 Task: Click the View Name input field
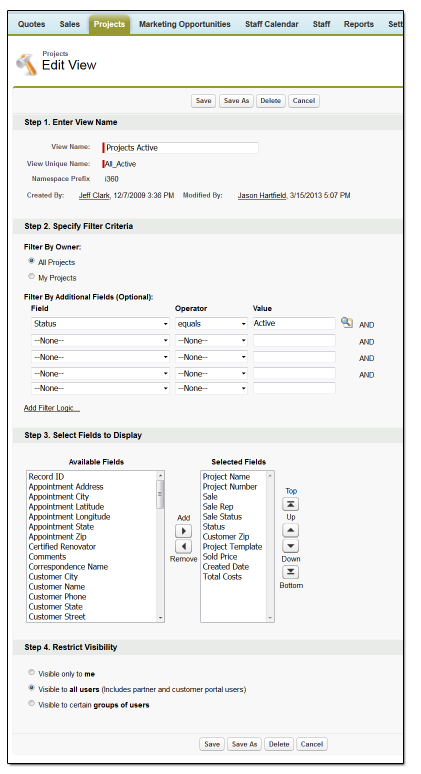coord(181,148)
